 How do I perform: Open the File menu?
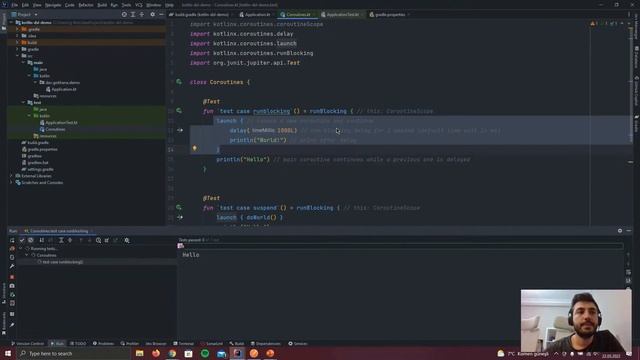(x=15, y=5)
